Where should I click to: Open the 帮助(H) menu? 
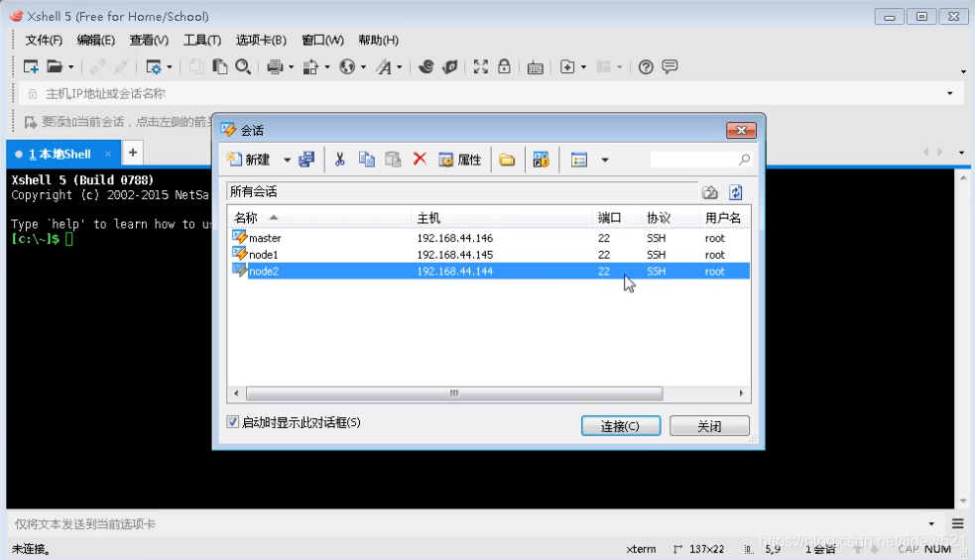378,41
